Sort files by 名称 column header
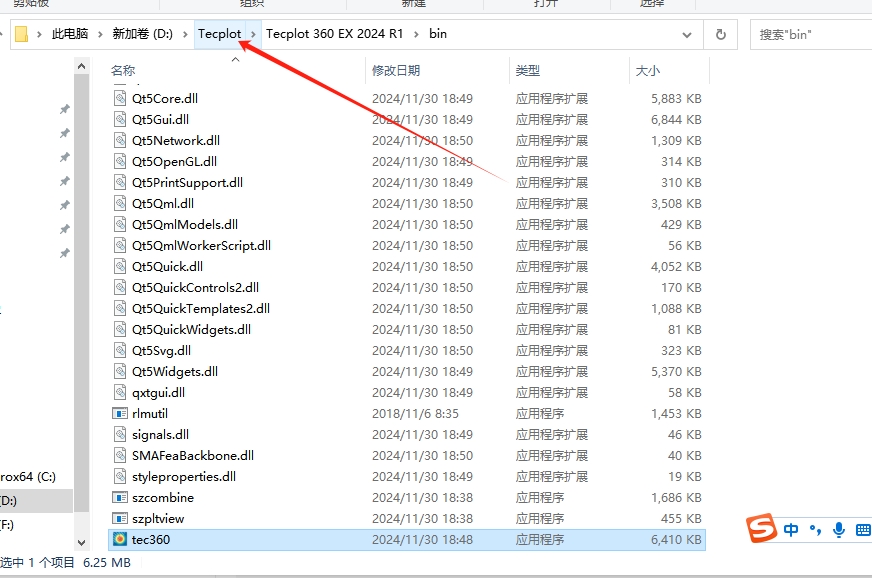Image resolution: width=872 pixels, height=578 pixels. click(123, 71)
